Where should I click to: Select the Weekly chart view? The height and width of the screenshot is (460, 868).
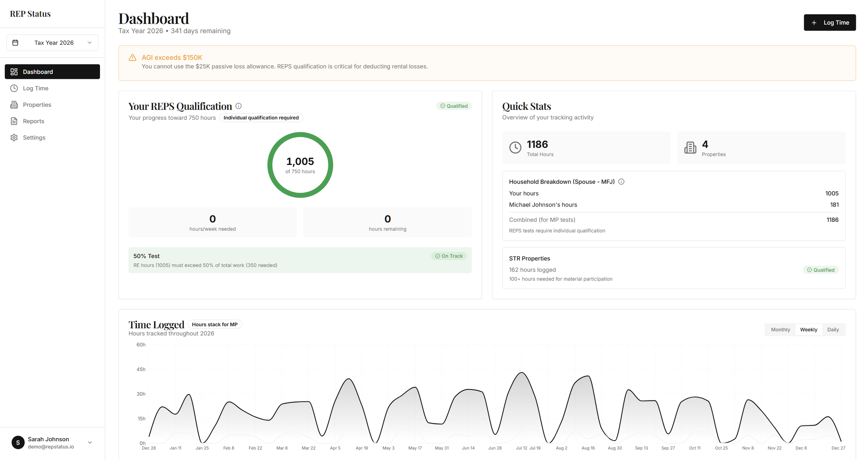808,329
